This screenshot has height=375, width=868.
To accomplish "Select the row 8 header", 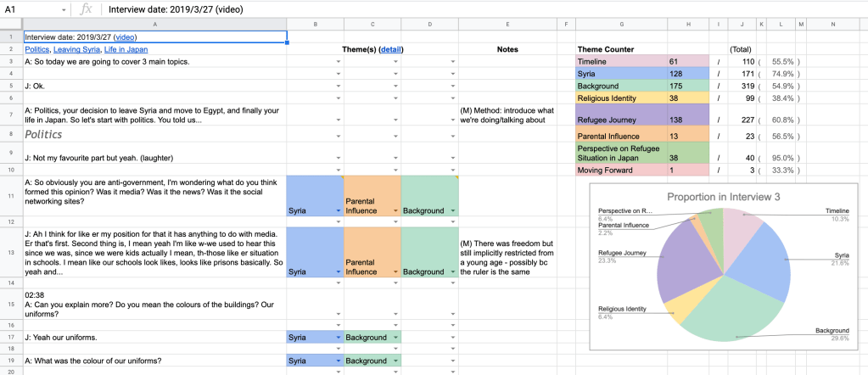I will click(10, 134).
